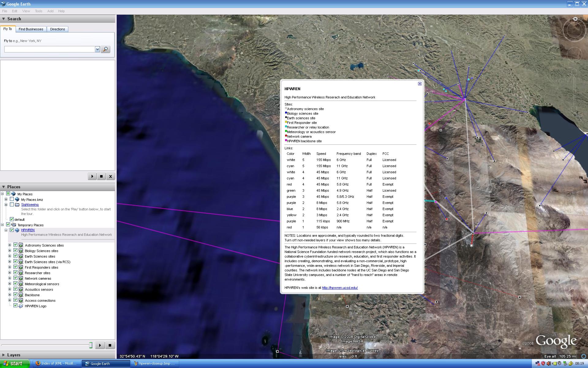The width and height of the screenshot is (588, 368).
Task: Toggle the Network cameras checkbox
Action: 15,278
